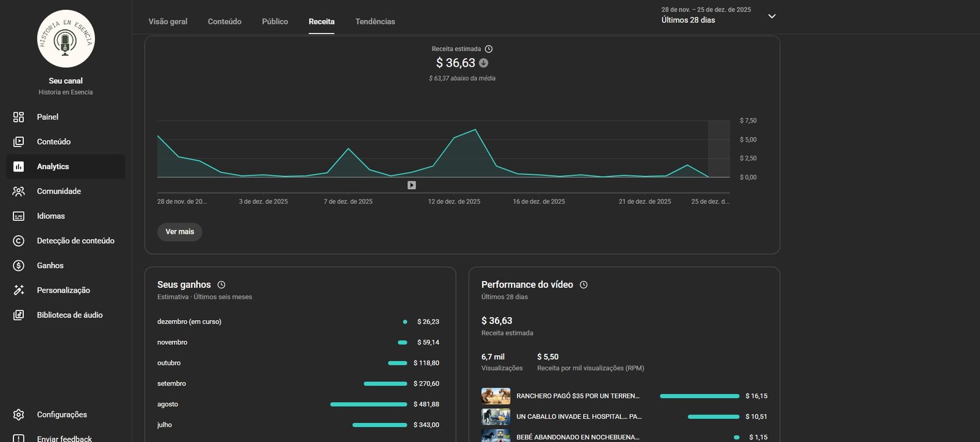Open Biblioteca de áudio icon

coord(18,315)
